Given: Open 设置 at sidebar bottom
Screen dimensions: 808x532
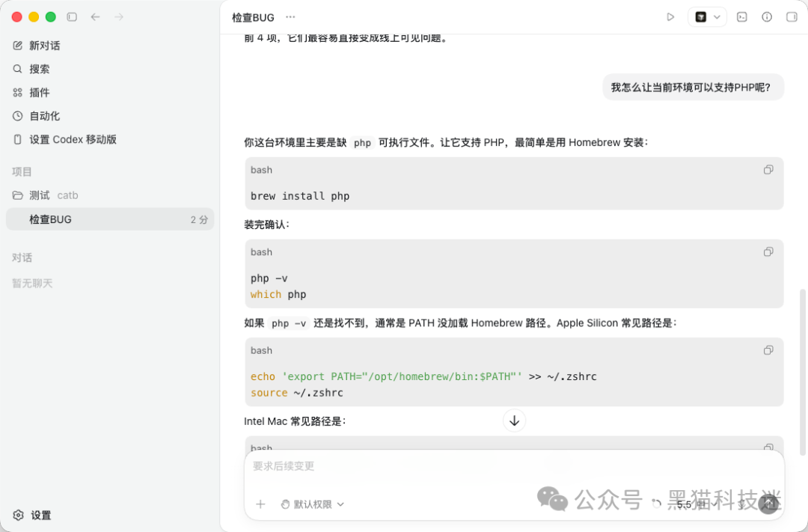Looking at the screenshot, I should 32,515.
